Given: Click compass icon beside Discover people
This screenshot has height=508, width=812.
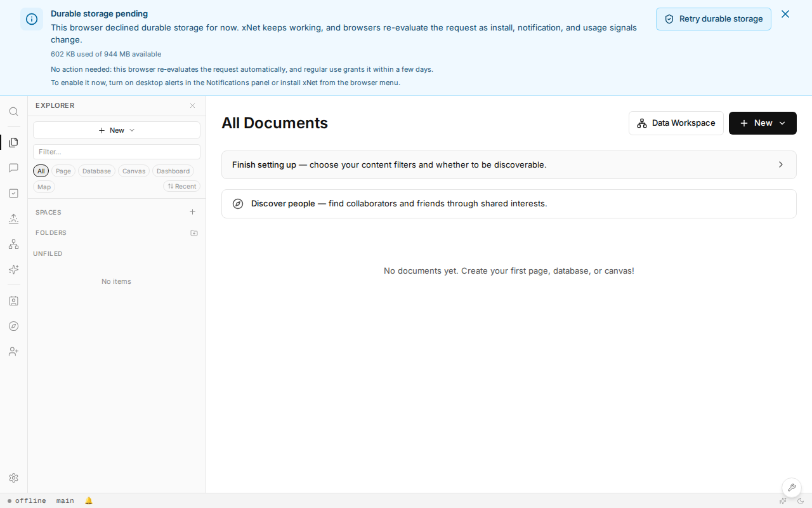Looking at the screenshot, I should click(x=238, y=204).
